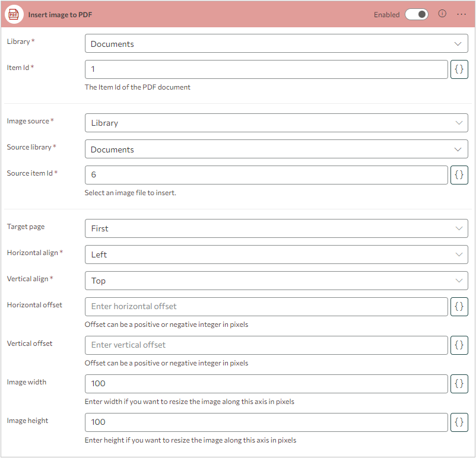
Task: Toggle the Enabled switch
Action: click(x=417, y=14)
